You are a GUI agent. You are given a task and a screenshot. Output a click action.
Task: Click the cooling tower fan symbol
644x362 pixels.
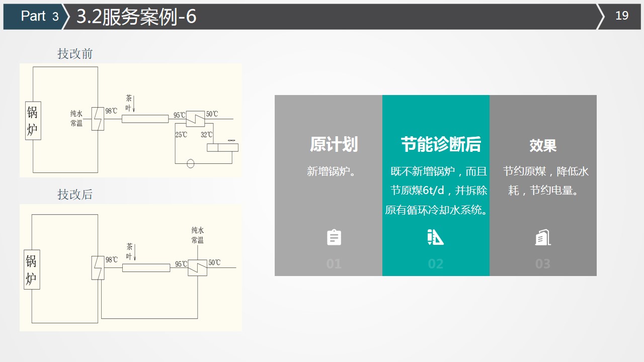click(232, 141)
